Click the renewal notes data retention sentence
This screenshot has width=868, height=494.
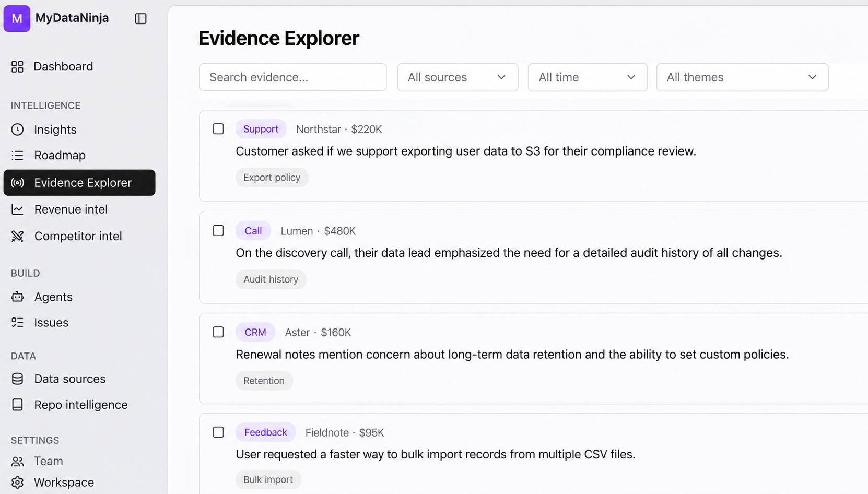pos(512,354)
